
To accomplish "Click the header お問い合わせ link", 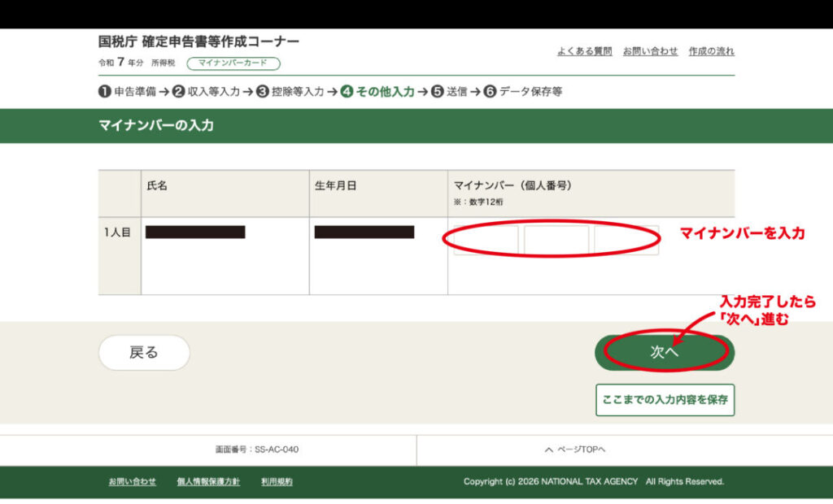I will pyautogui.click(x=650, y=51).
